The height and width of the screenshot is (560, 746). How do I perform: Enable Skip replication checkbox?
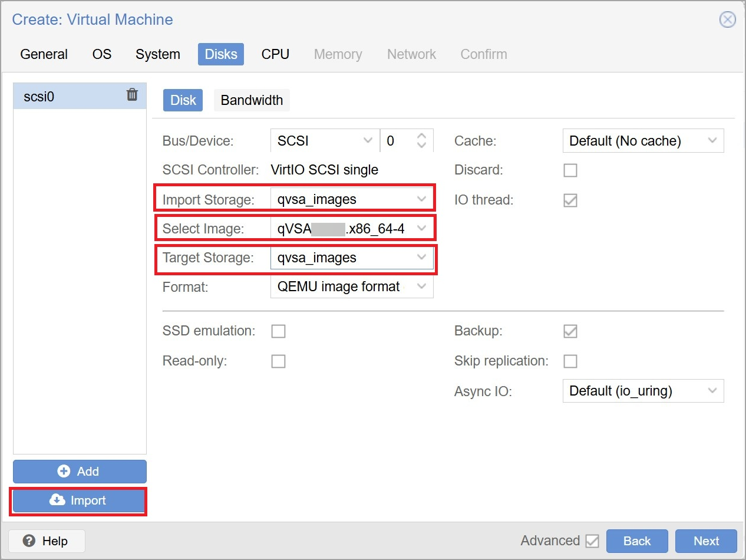tap(570, 361)
